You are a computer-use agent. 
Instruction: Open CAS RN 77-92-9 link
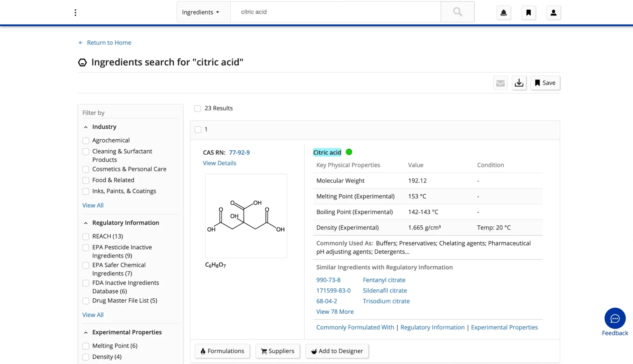tap(239, 153)
